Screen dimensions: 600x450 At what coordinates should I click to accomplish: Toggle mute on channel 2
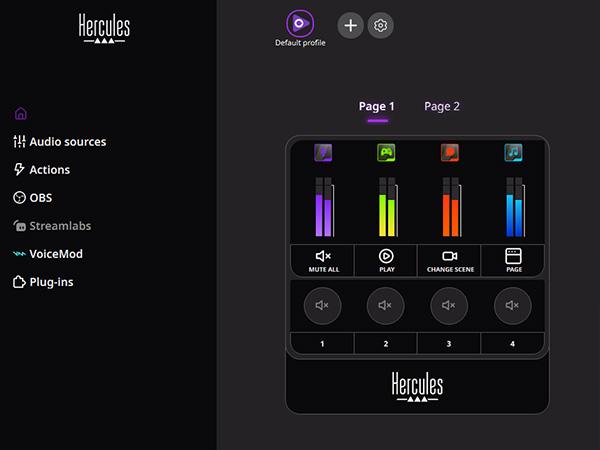coord(386,305)
